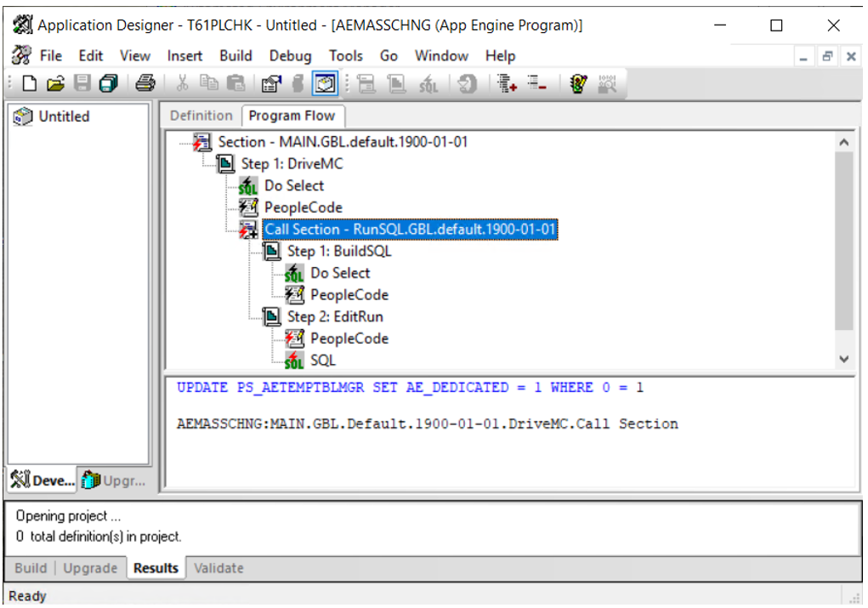Click the Do Select SQL icon under DriveMC

[248, 185]
